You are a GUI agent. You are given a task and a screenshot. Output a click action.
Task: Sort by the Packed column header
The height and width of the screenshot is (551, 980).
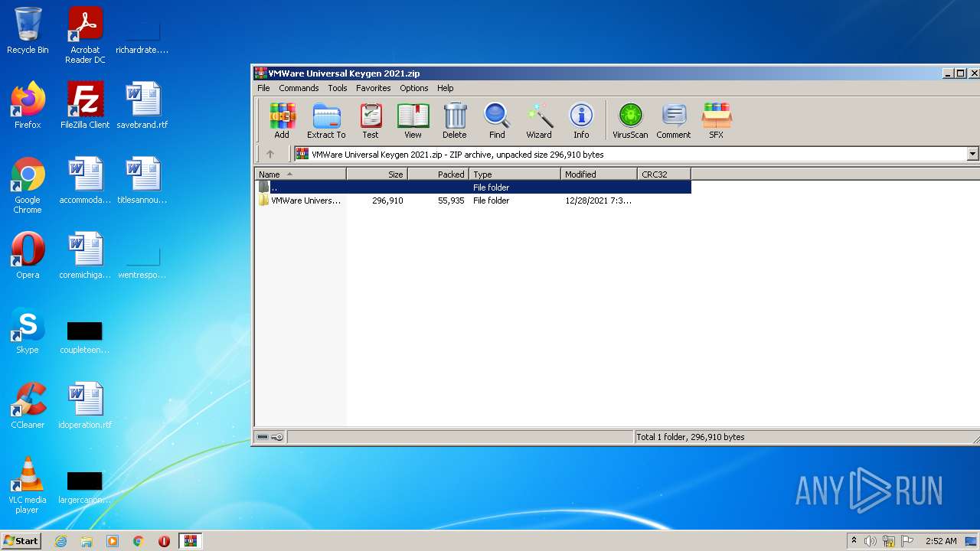click(438, 174)
